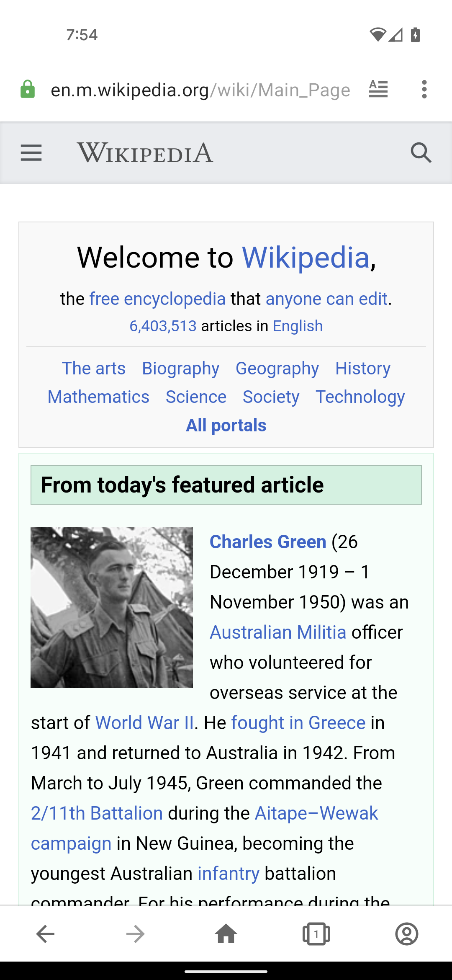Visit the Mathematics portal
The image size is (452, 980).
pos(98,397)
